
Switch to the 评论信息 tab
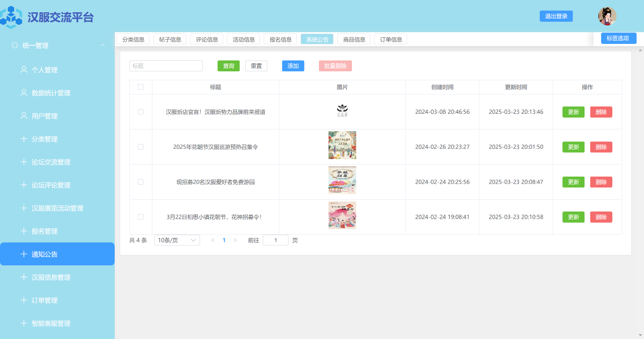tap(207, 39)
